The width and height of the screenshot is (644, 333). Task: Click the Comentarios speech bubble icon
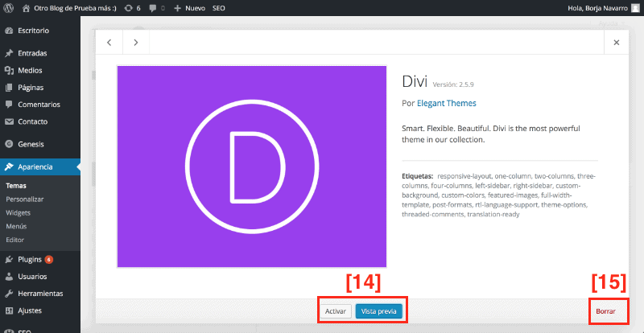click(9, 105)
